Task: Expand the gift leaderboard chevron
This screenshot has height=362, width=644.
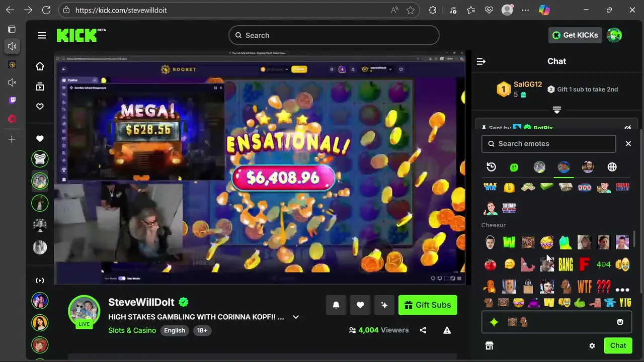Action: tap(556, 110)
